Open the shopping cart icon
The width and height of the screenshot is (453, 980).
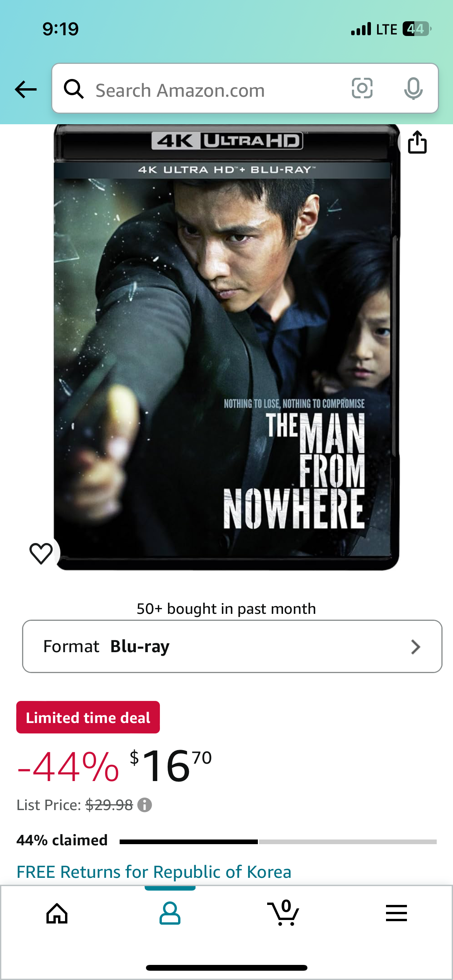283,913
